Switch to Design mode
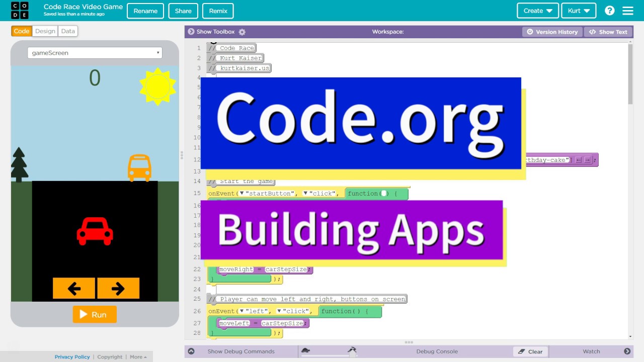The height and width of the screenshot is (362, 644). [x=45, y=31]
